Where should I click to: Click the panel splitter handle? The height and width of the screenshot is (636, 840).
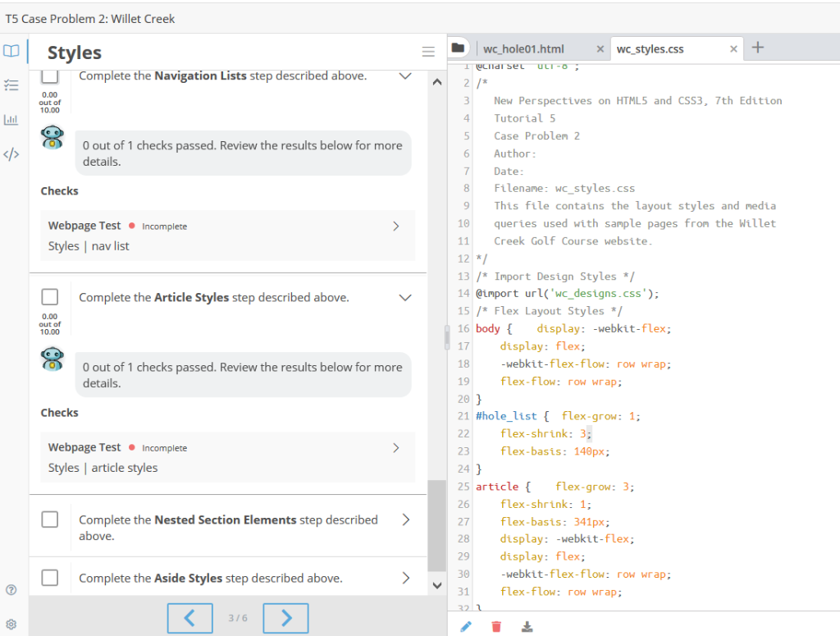447,337
